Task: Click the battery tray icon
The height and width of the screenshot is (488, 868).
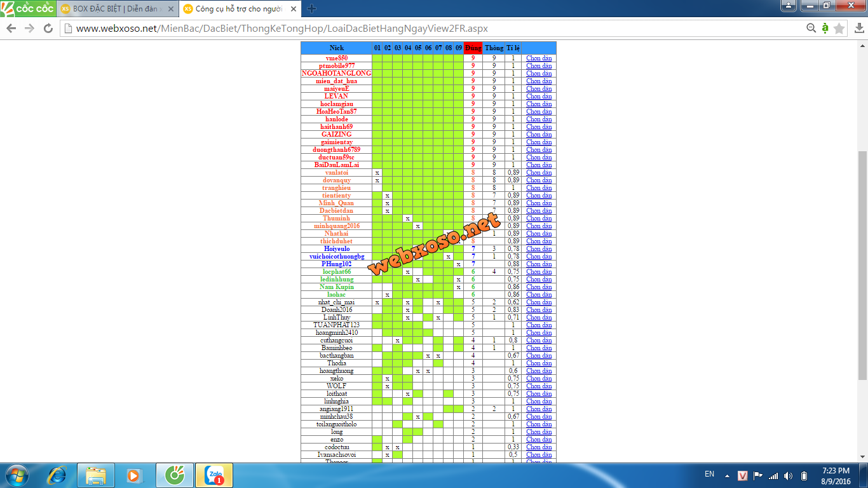Action: [804, 475]
